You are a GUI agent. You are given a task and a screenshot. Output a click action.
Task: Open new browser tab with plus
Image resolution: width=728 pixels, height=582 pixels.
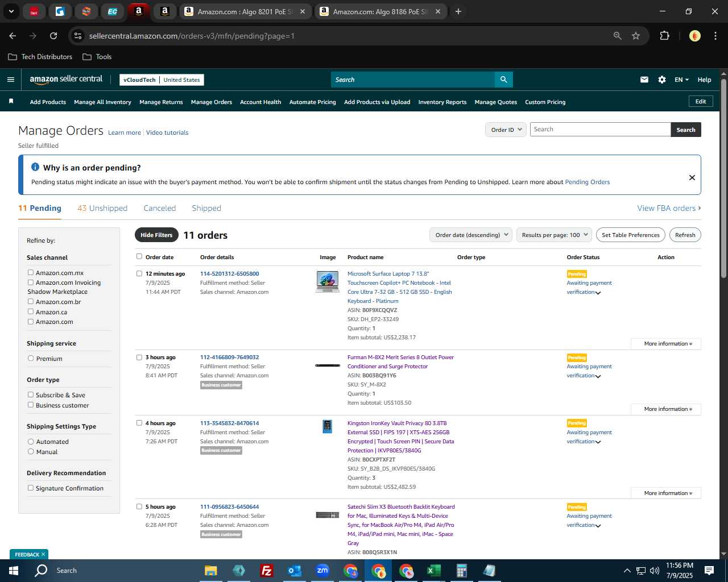point(458,11)
